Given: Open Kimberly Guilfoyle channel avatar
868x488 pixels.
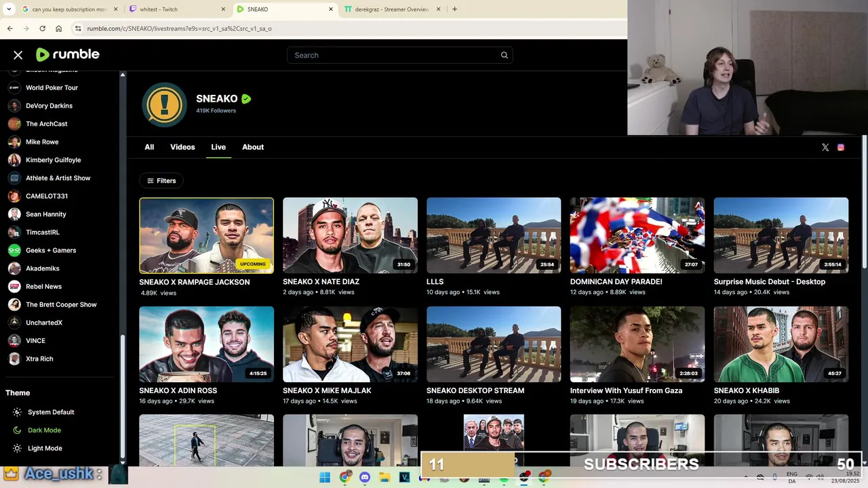Looking at the screenshot, I should (x=14, y=160).
